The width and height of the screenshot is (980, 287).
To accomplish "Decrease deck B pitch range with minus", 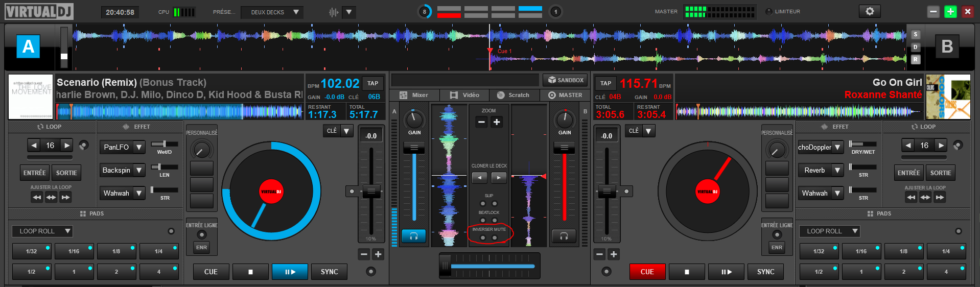I will (x=599, y=254).
